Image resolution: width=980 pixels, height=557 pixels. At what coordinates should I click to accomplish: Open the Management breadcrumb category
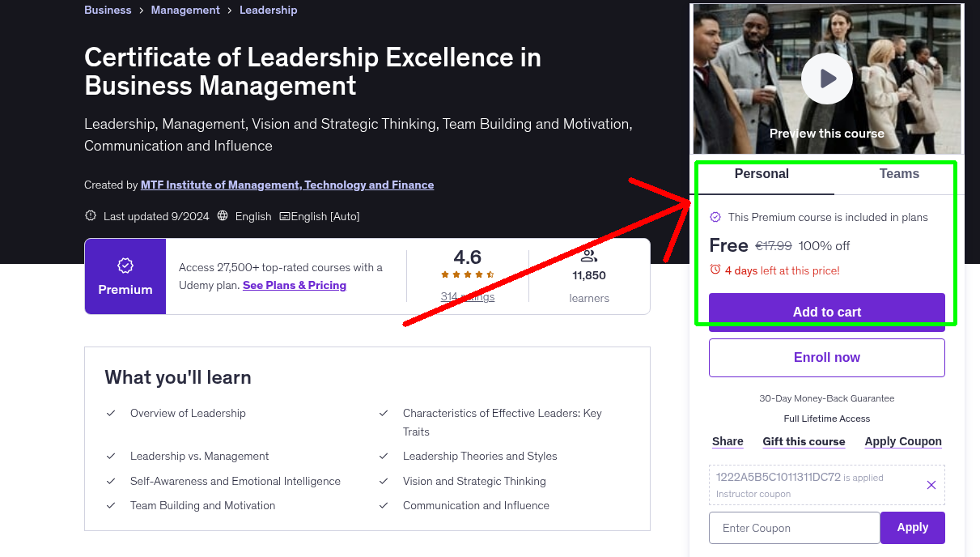pos(185,10)
